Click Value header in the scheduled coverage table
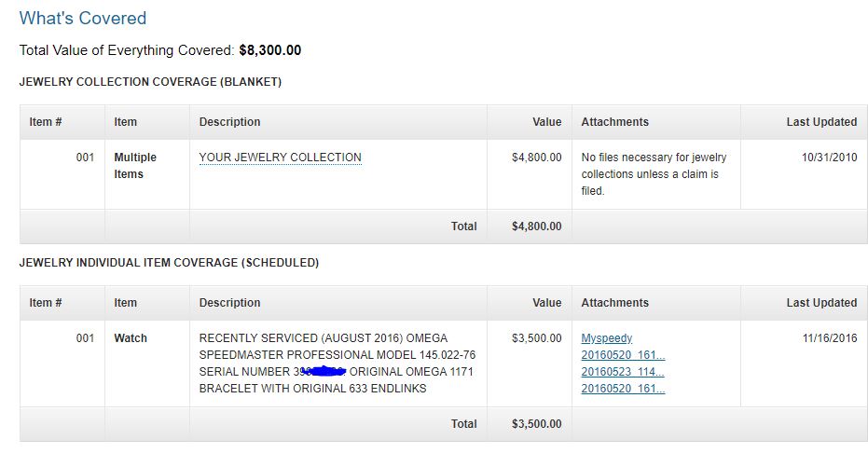868x453 pixels. pos(546,303)
